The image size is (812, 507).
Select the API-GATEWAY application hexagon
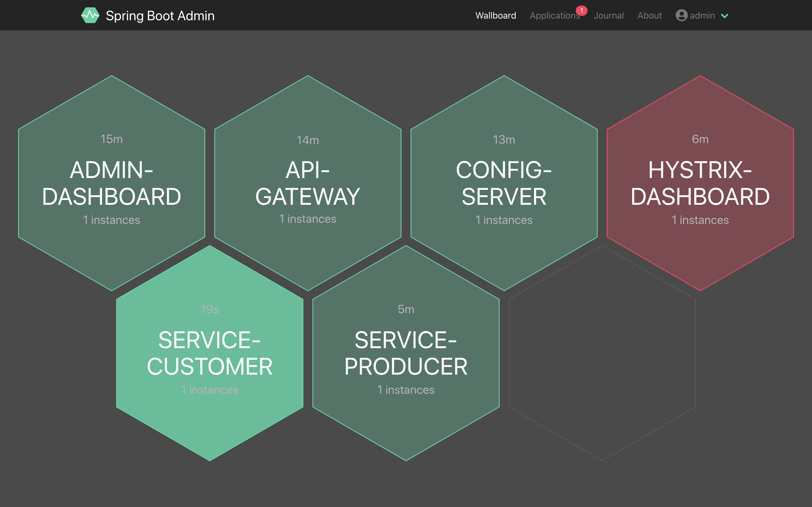coord(308,183)
